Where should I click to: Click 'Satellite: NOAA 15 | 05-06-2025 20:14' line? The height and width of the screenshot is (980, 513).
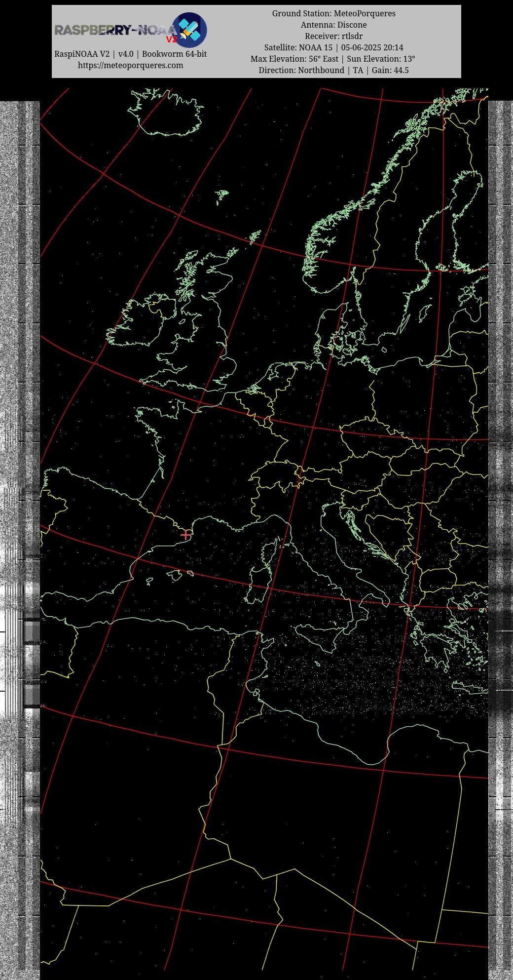(333, 47)
